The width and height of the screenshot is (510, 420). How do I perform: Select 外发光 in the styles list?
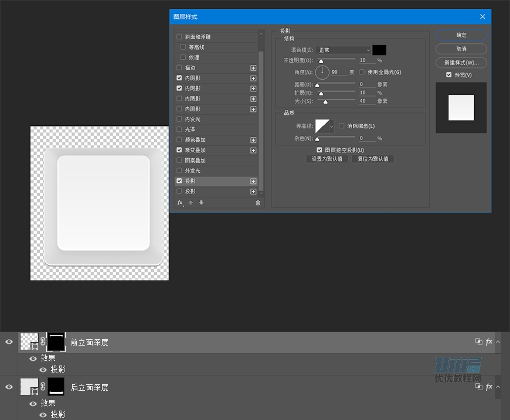tap(193, 171)
